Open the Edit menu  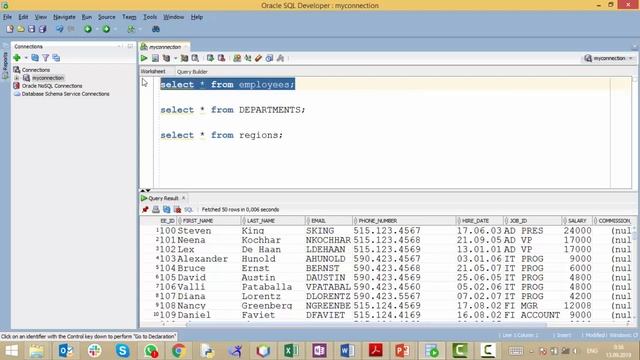click(23, 17)
